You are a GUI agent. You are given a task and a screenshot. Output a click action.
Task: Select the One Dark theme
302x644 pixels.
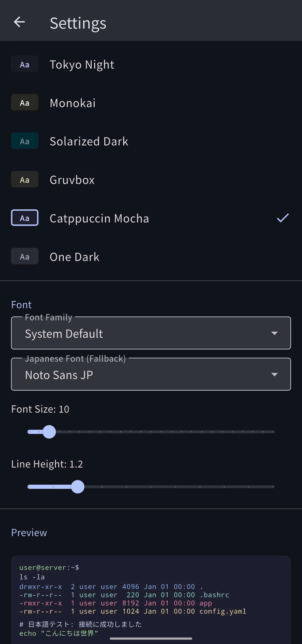75,257
